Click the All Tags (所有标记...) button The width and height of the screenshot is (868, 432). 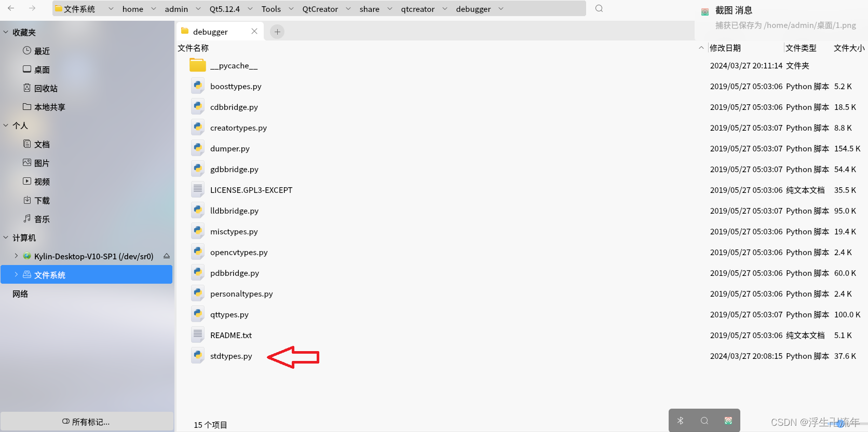coord(87,422)
